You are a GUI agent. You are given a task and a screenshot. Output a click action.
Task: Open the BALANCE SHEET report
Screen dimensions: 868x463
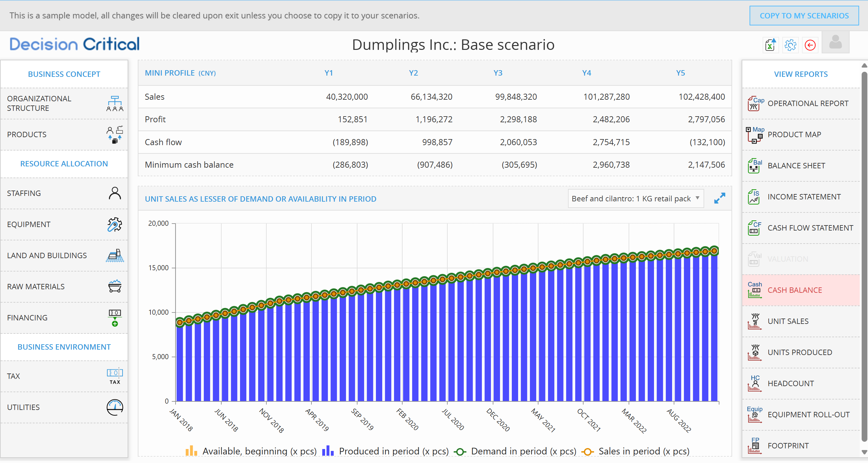(801, 165)
